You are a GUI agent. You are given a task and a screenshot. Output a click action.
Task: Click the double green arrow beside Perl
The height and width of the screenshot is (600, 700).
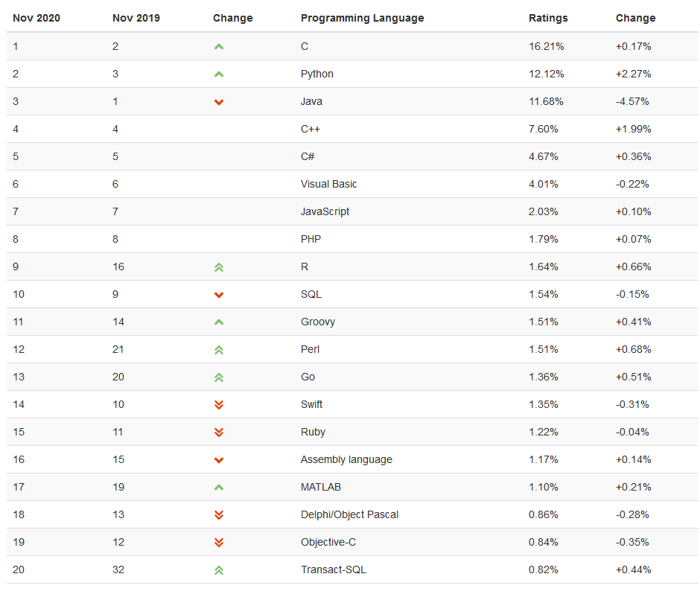(x=219, y=350)
